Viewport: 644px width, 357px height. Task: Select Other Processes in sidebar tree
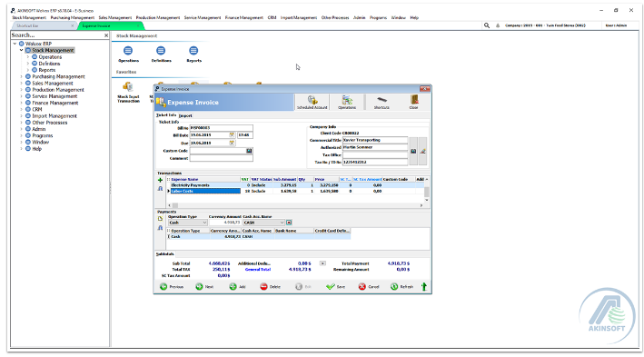(49, 123)
